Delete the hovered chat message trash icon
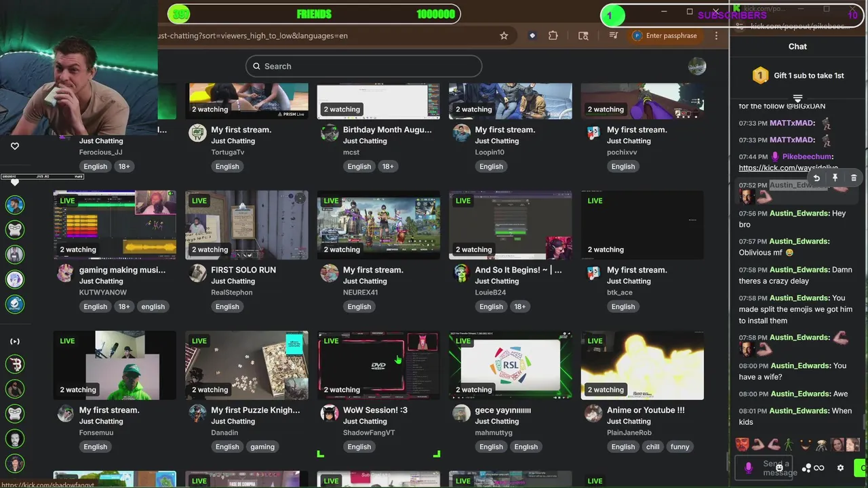This screenshot has width=868, height=488. [x=854, y=178]
